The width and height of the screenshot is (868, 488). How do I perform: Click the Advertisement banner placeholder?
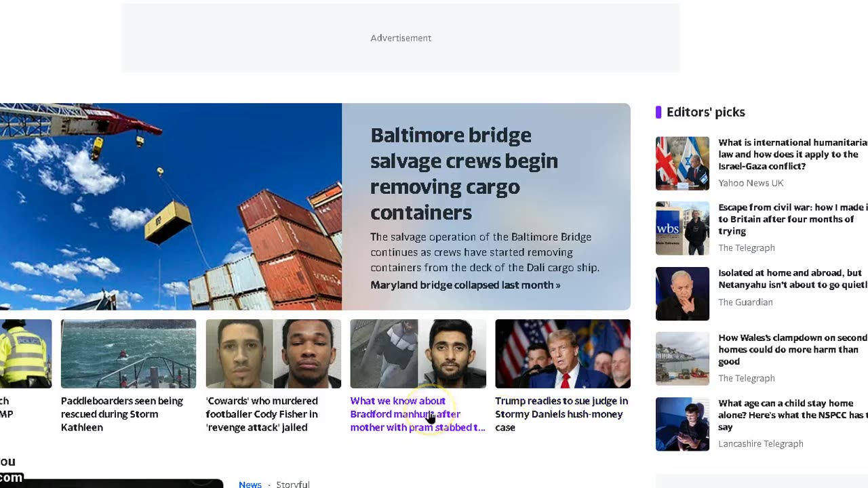click(401, 38)
